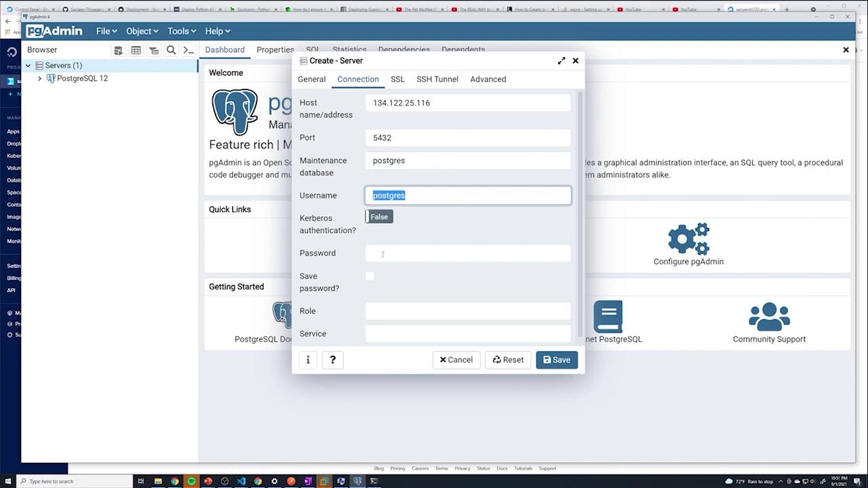Image resolution: width=868 pixels, height=488 pixels.
Task: Click the info icon button in dialog footer
Action: 308,360
